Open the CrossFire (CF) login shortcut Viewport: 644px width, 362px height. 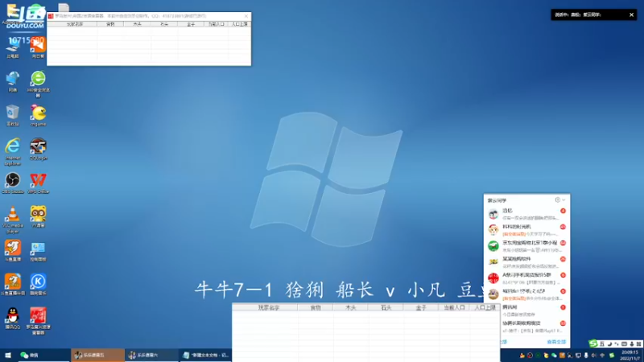coord(38,149)
